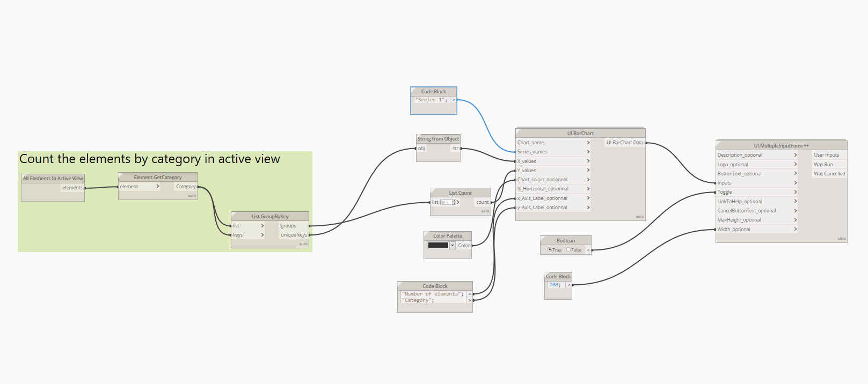Screen dimensions: 868x384
Task: Select the False radio button in Boolean node
Action: (x=568, y=250)
